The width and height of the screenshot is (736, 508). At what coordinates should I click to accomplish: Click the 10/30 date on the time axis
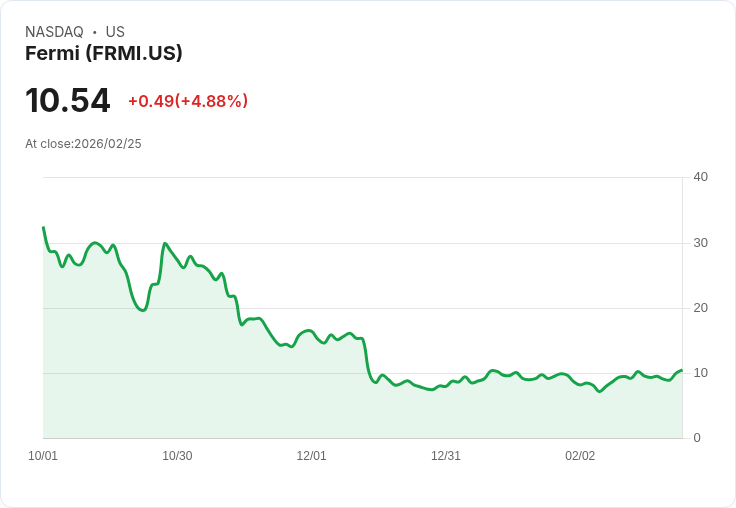tap(177, 456)
